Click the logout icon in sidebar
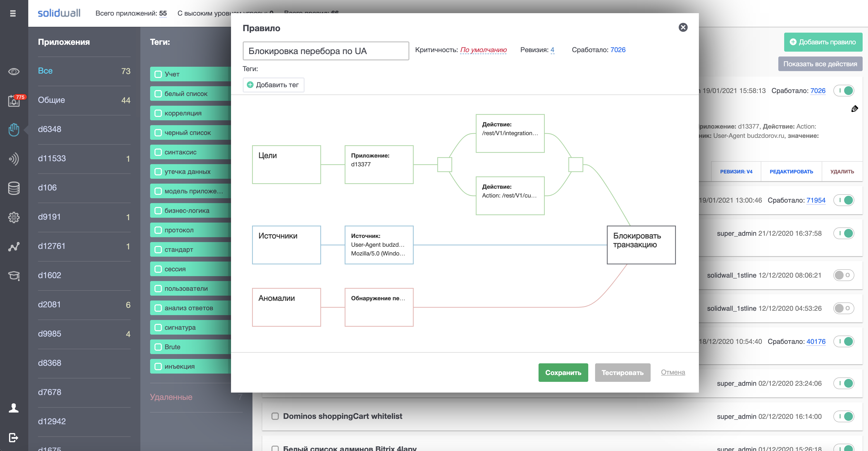The image size is (868, 451). point(14,437)
